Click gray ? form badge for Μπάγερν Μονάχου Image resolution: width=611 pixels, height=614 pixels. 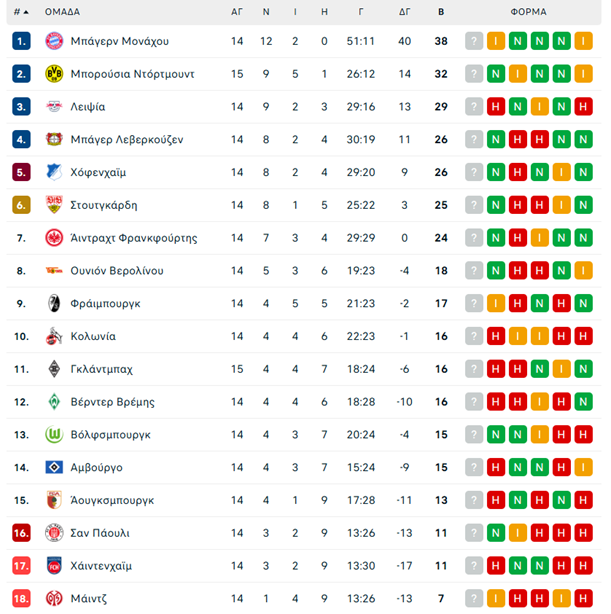pyautogui.click(x=473, y=41)
